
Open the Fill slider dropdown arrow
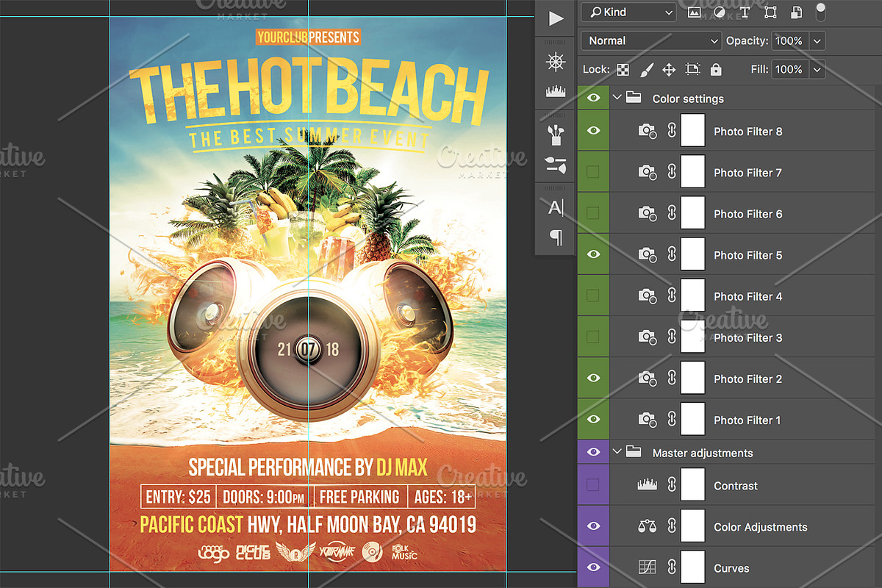coord(817,70)
